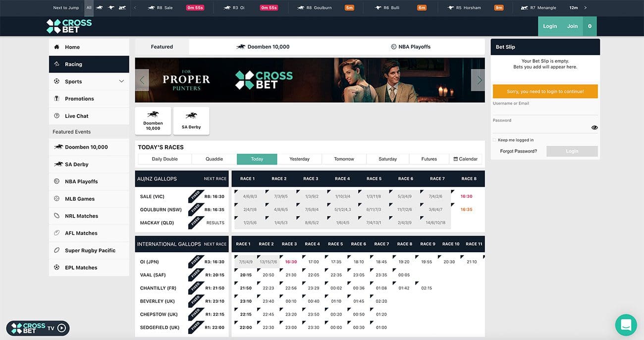Filter Next to Jump by gallops horse icon
644x340 pixels.
(100, 8)
